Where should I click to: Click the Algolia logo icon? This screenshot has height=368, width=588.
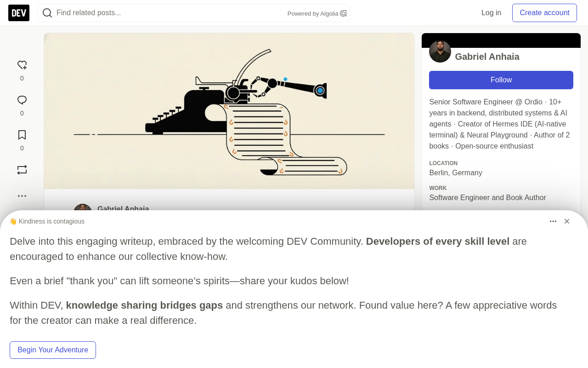(x=343, y=13)
